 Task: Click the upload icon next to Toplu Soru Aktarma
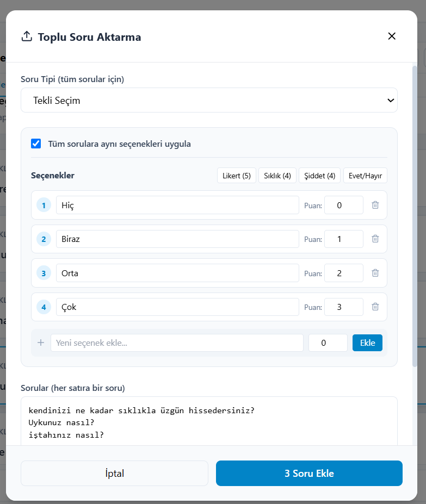pos(27,36)
